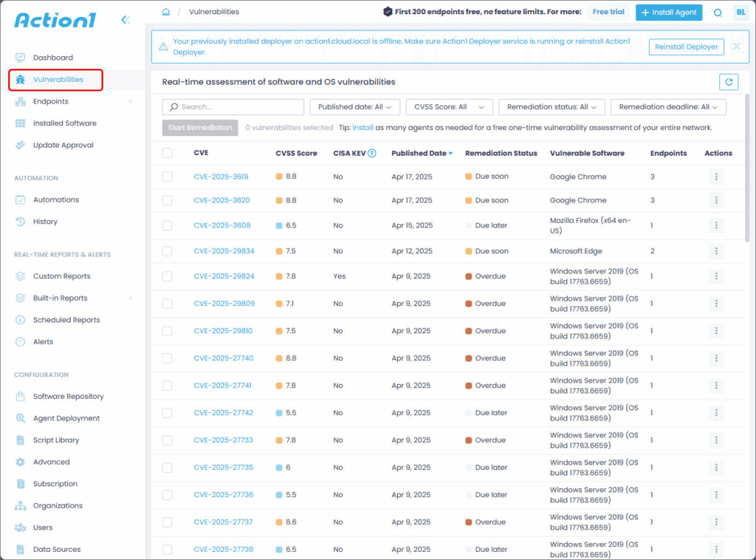
Task: Click the CISA KEV help icon
Action: 372,154
